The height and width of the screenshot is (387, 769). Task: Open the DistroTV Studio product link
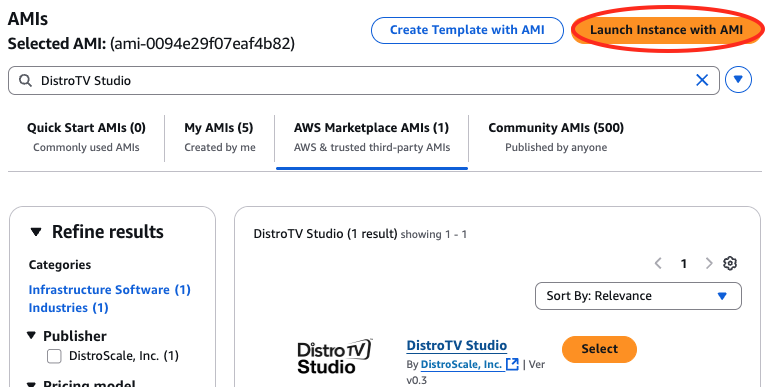457,345
